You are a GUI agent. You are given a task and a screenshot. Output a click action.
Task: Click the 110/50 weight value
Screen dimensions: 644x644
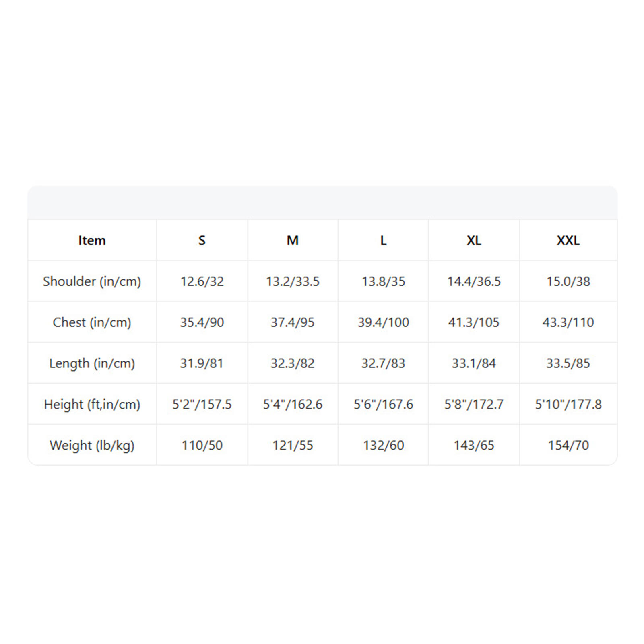pyautogui.click(x=202, y=446)
